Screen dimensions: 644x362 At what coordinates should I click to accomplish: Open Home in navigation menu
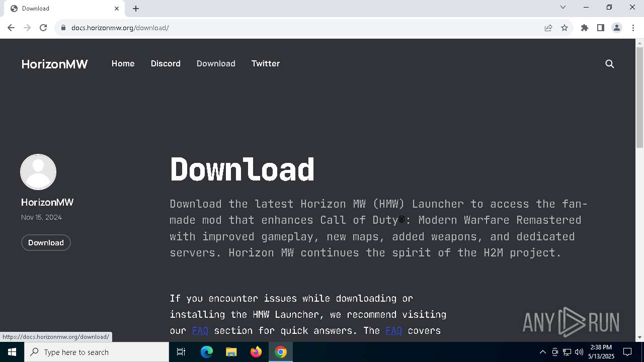click(x=123, y=63)
